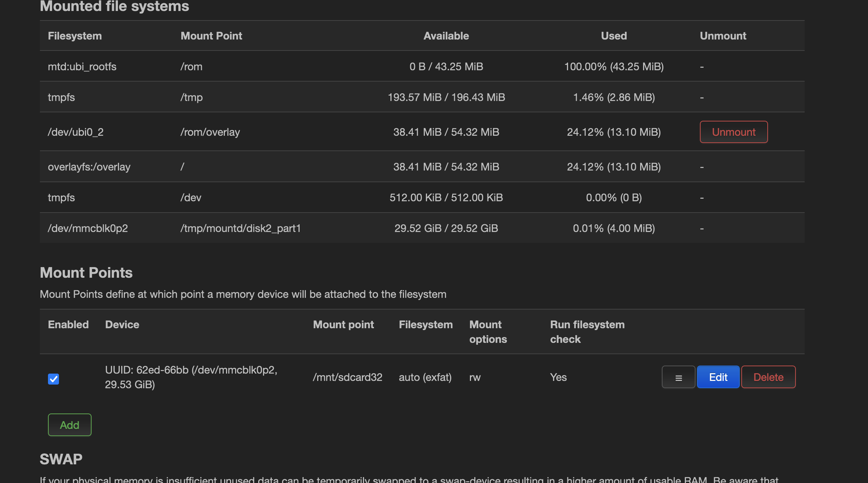Click the Run filesystem check column header
Image resolution: width=868 pixels, height=483 pixels.
[x=587, y=332]
